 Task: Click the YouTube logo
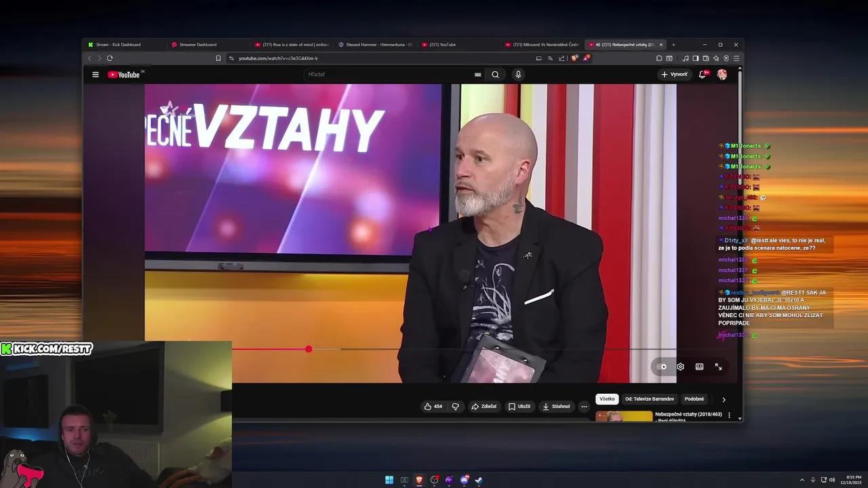pos(124,75)
